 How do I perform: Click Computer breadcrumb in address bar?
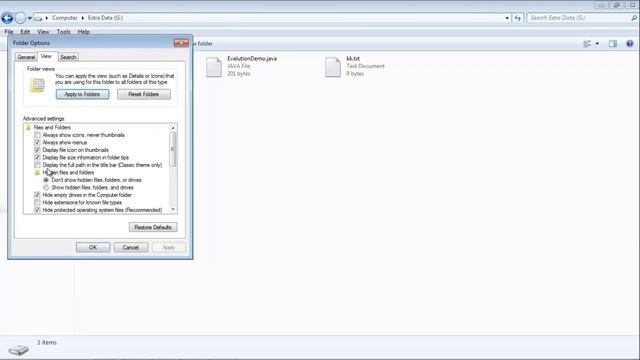click(64, 18)
